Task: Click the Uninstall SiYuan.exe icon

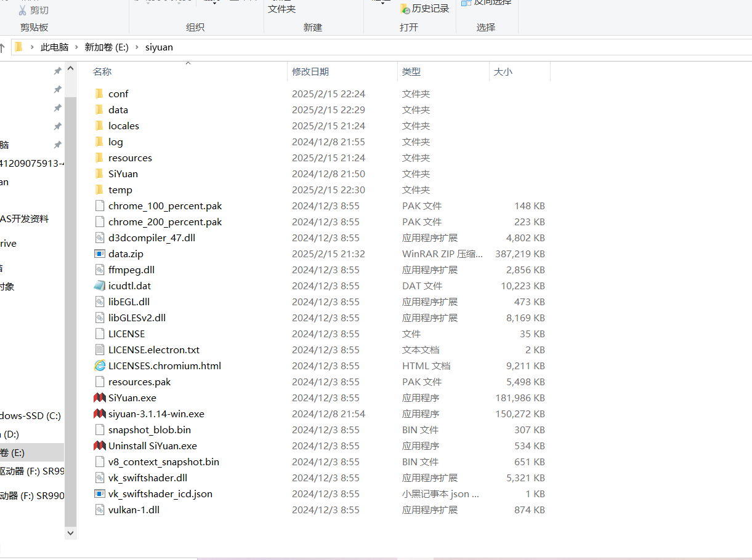Action: 99,446
